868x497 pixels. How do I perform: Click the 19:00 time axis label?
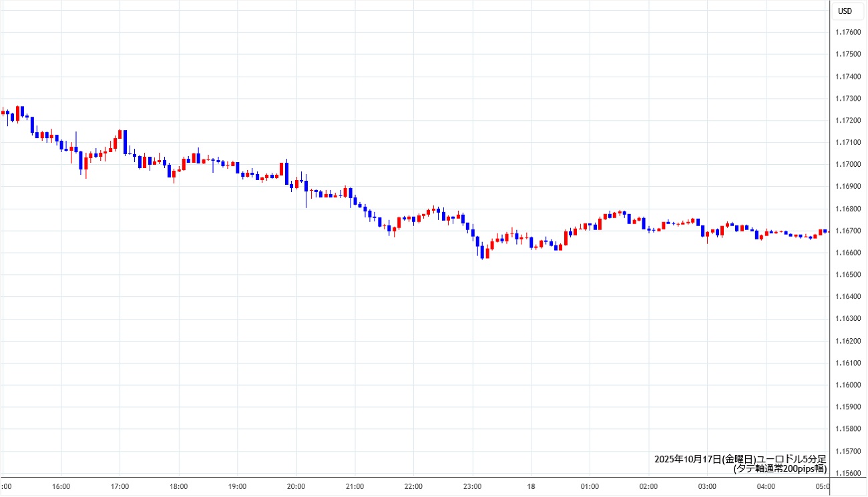237,486
